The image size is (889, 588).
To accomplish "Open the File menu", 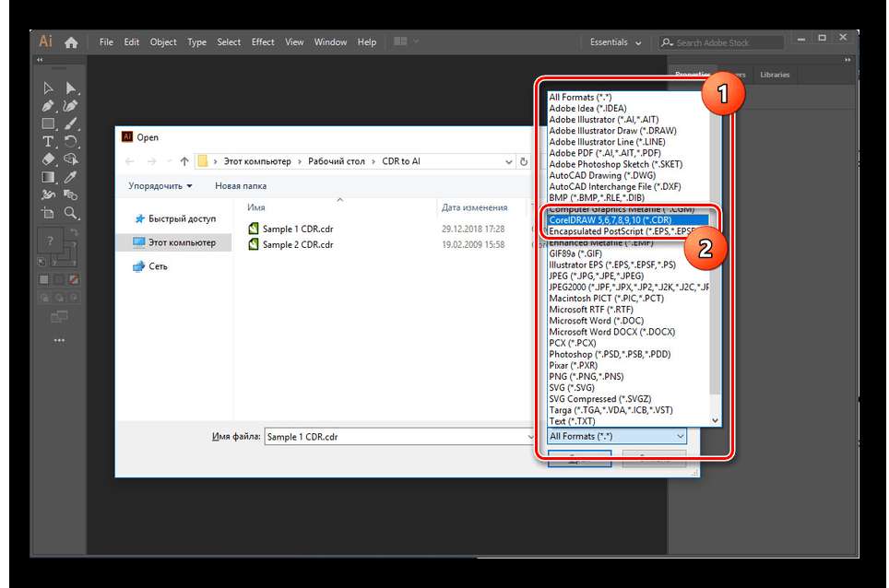I will click(x=106, y=41).
